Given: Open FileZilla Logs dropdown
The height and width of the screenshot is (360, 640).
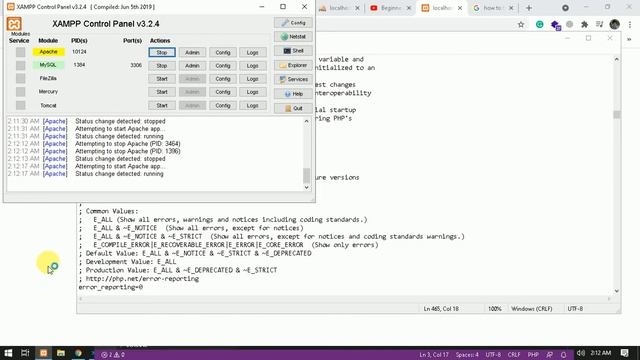Looking at the screenshot, I should pyautogui.click(x=253, y=79).
